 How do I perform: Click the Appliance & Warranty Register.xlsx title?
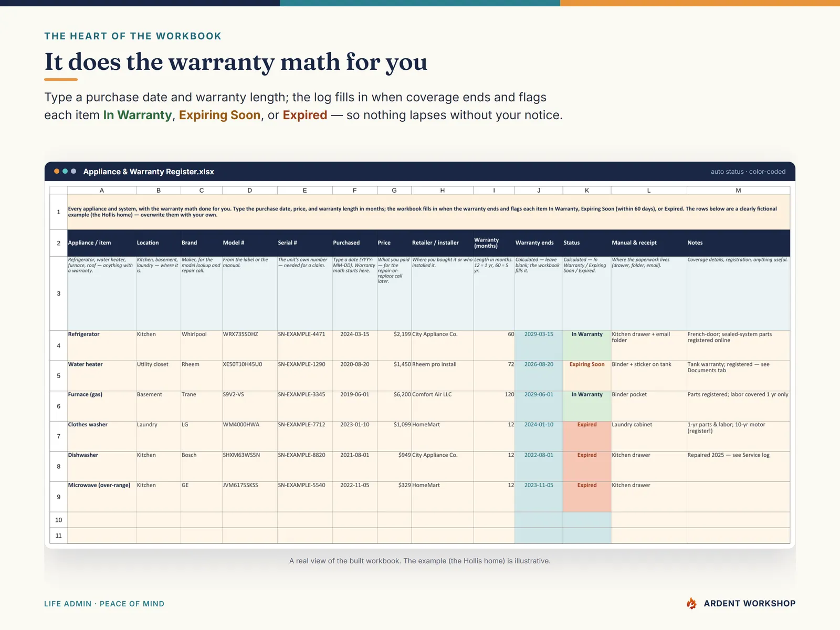coord(149,172)
